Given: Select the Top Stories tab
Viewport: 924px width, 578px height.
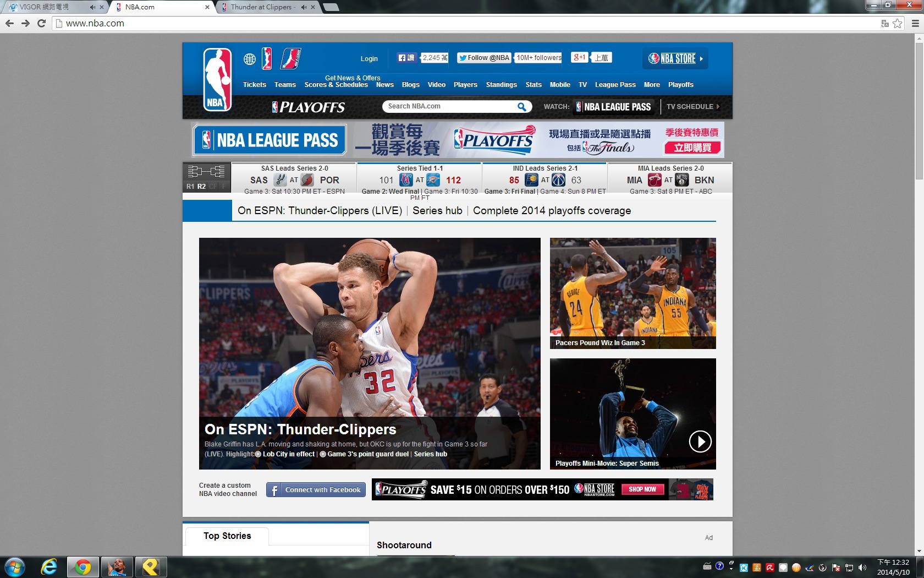Looking at the screenshot, I should tap(227, 536).
